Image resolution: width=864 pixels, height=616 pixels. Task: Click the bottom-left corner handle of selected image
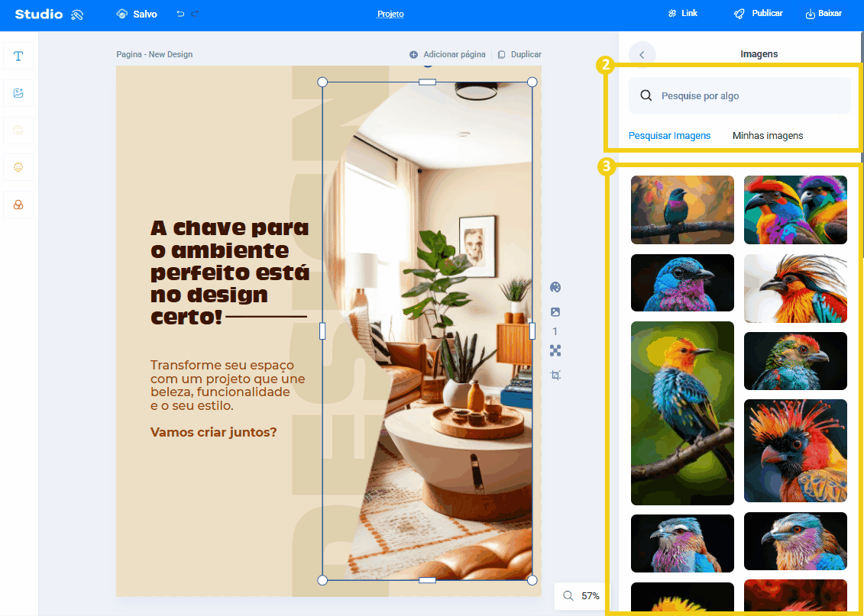pos(323,580)
